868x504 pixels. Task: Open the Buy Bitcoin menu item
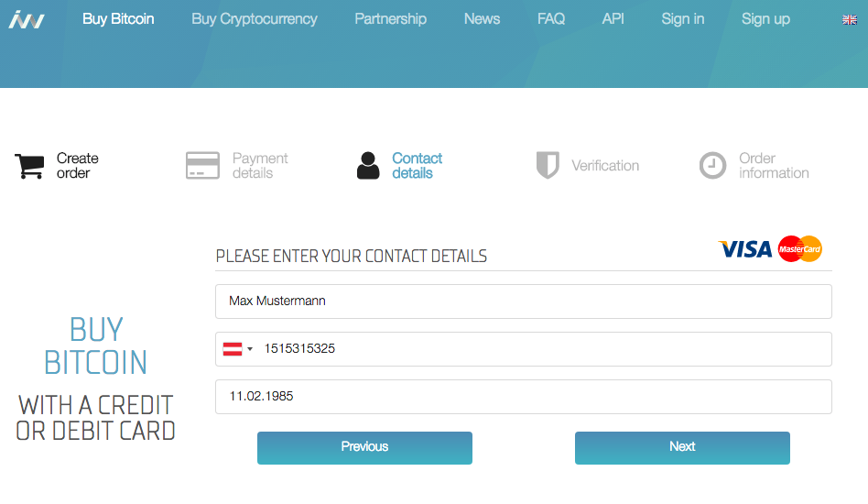tap(118, 19)
